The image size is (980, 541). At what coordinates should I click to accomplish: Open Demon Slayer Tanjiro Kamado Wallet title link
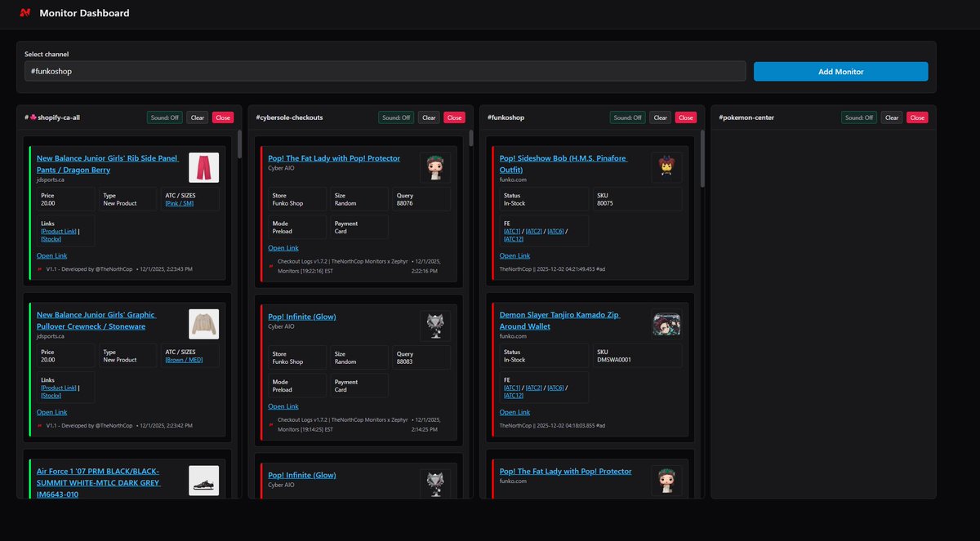[559, 320]
